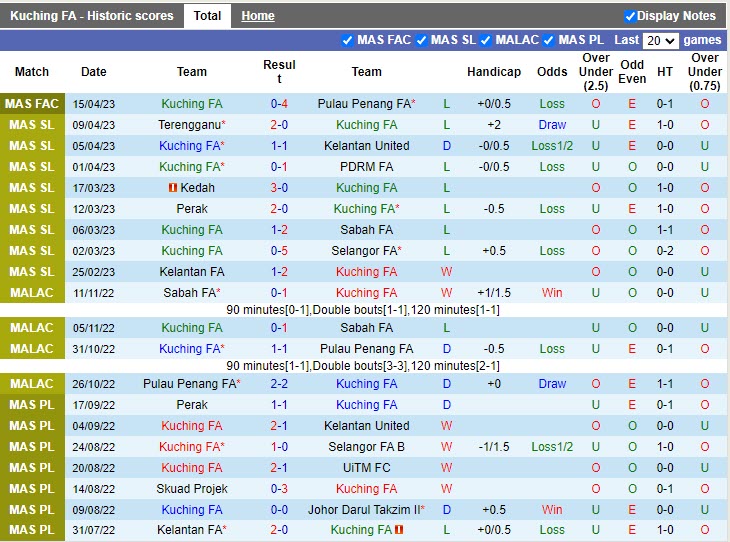
Task: Open the Last games count dropdown
Action: click(x=660, y=41)
